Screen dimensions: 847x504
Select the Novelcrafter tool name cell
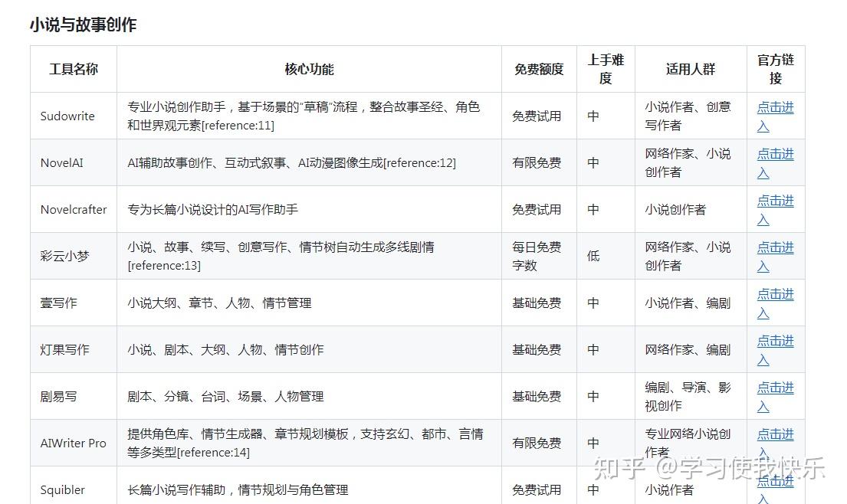[x=74, y=209]
